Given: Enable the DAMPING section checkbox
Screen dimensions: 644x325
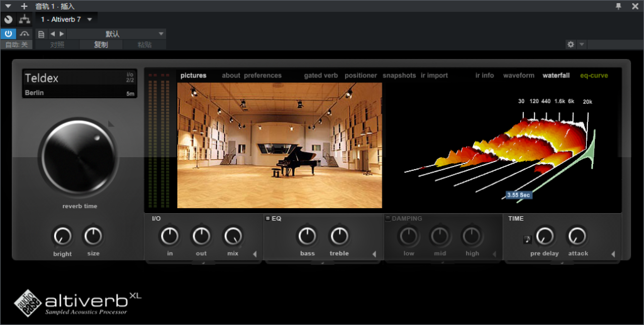Looking at the screenshot, I should click(387, 218).
